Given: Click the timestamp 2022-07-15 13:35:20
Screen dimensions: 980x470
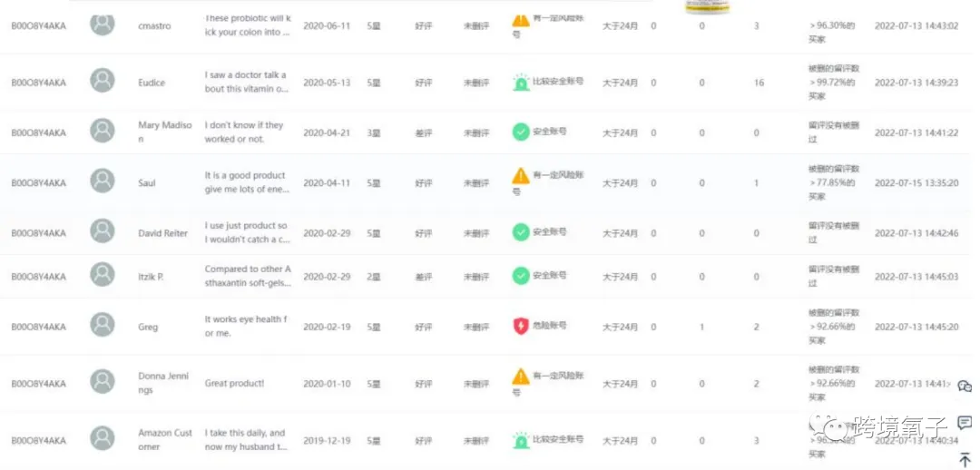Looking at the screenshot, I should (916, 183).
